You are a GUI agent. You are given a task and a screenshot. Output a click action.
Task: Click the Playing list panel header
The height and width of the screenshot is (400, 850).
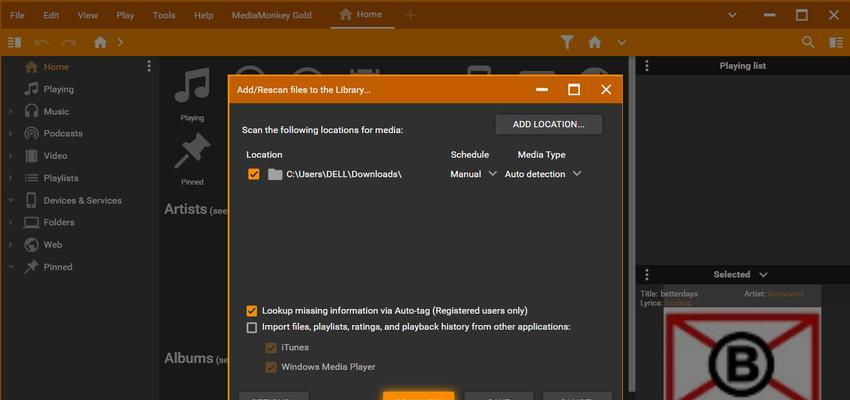(742, 66)
